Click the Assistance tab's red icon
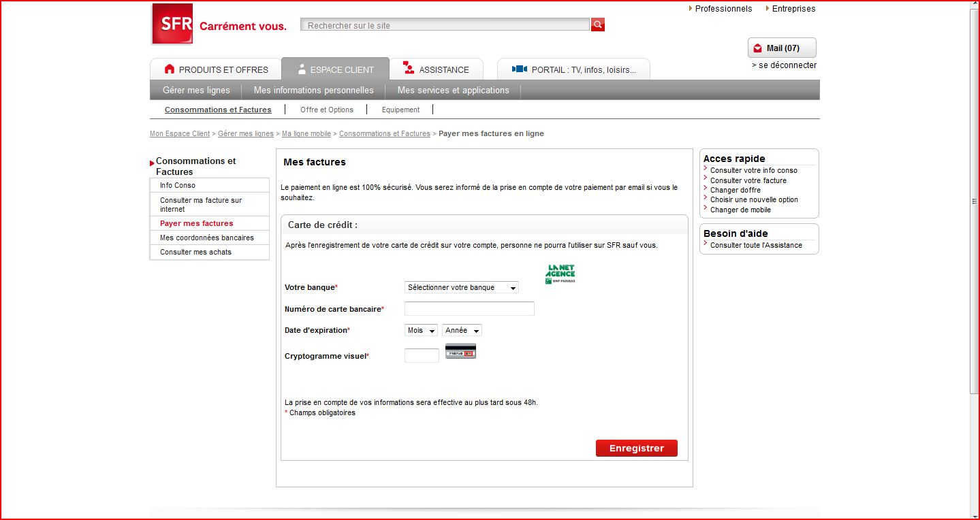The height and width of the screenshot is (520, 980). (x=409, y=68)
